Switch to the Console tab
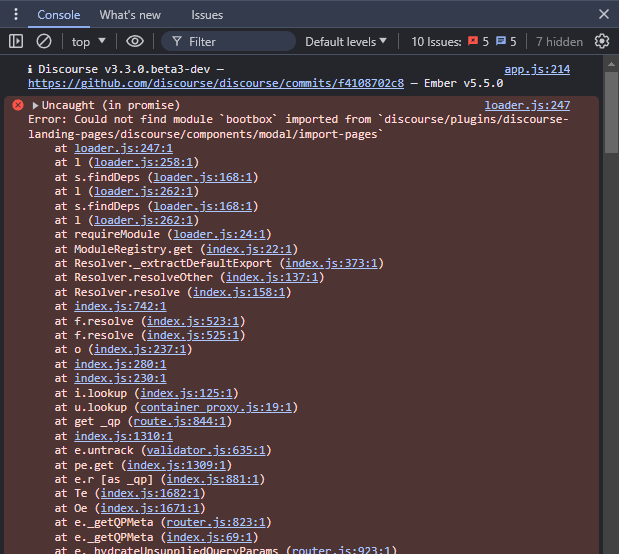The image size is (619, 554). tap(59, 15)
